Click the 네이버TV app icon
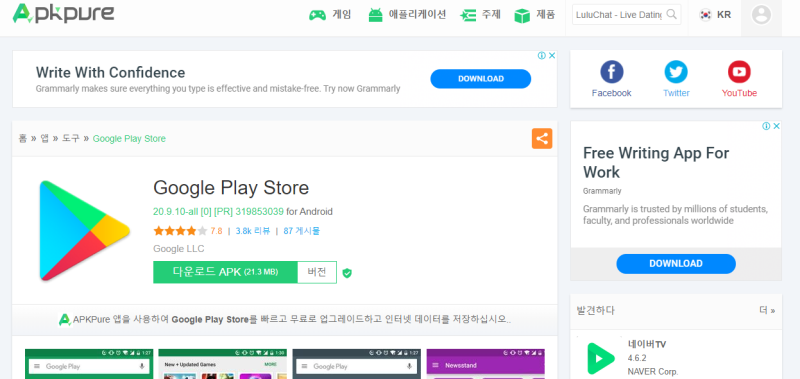 pyautogui.click(x=601, y=358)
